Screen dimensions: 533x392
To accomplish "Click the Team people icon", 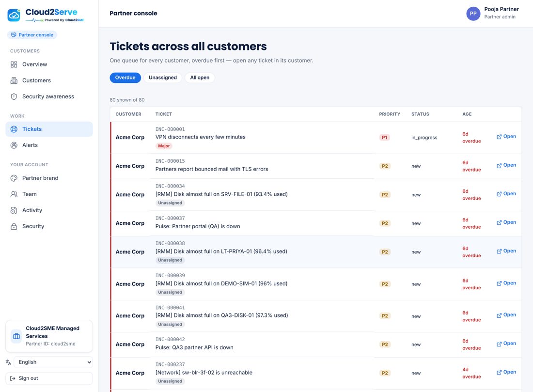I will click(x=14, y=194).
